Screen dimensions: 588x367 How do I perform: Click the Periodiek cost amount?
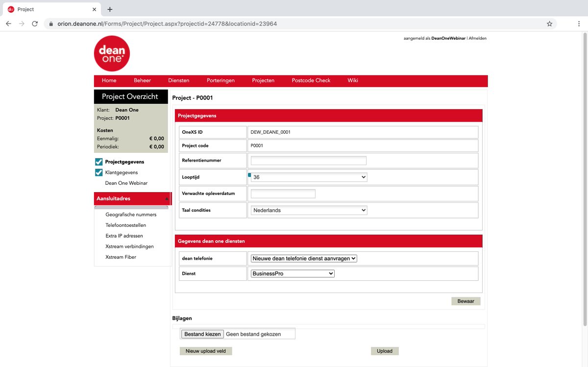pyautogui.click(x=157, y=147)
